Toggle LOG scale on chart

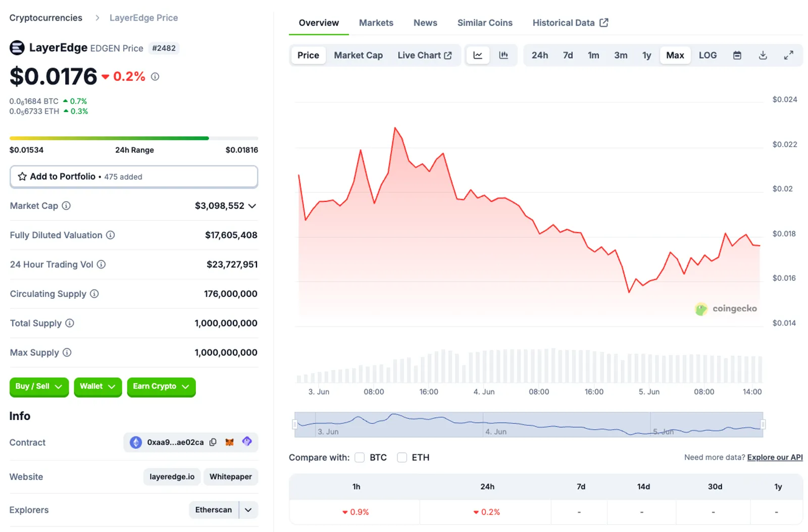[x=708, y=56]
